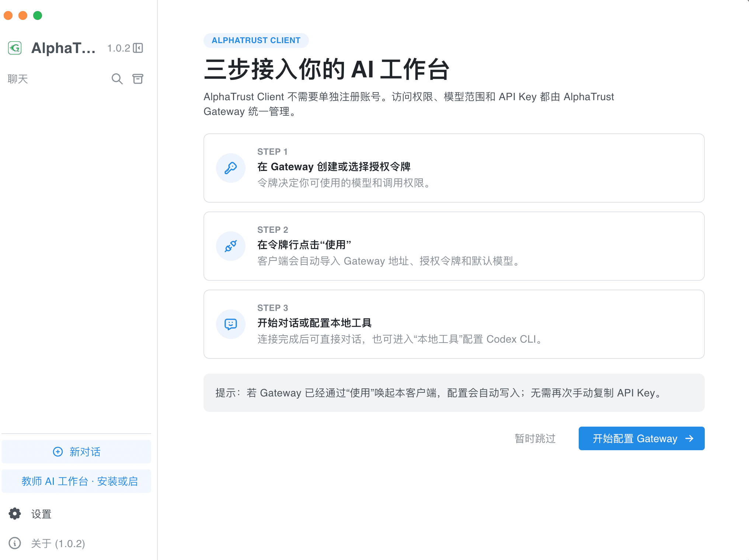Click the chat bubble icon in Step 3

tap(231, 324)
